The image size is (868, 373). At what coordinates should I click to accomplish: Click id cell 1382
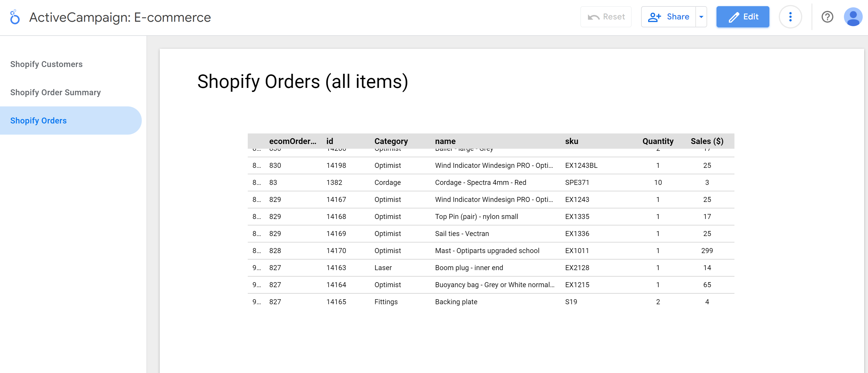pyautogui.click(x=334, y=183)
